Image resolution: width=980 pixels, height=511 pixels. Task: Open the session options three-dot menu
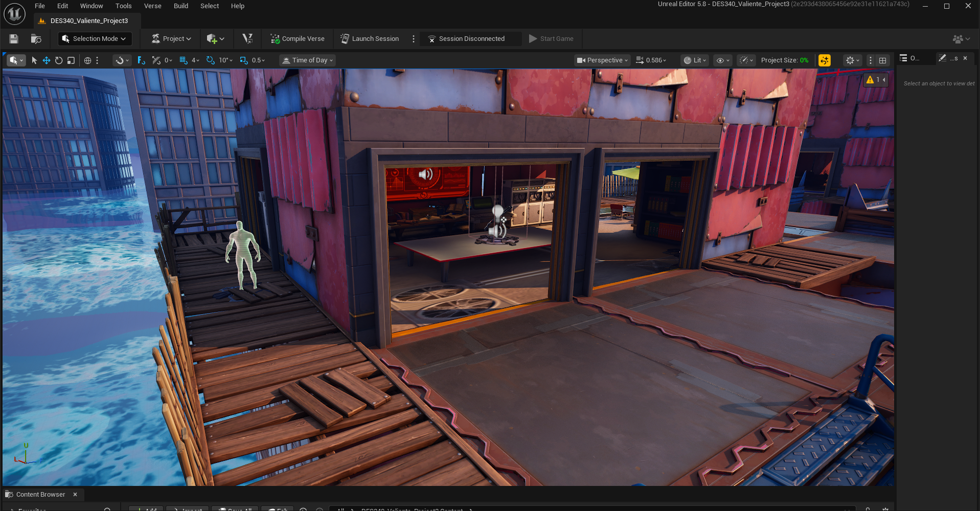pos(414,39)
